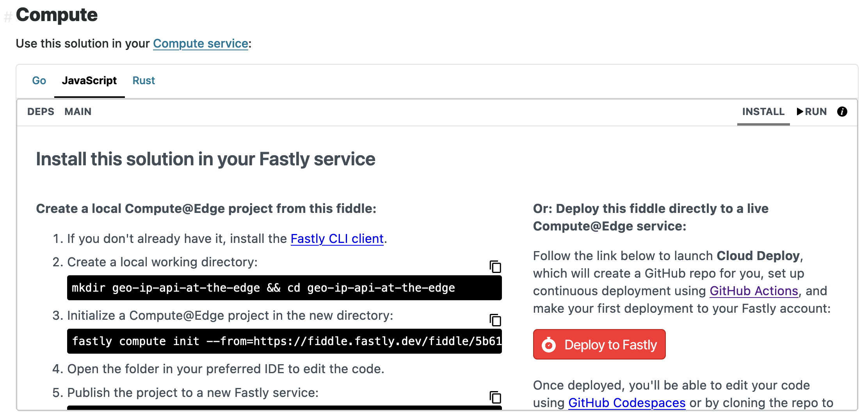Open the MAIN tab
Image resolution: width=868 pixels, height=418 pixels.
78,112
